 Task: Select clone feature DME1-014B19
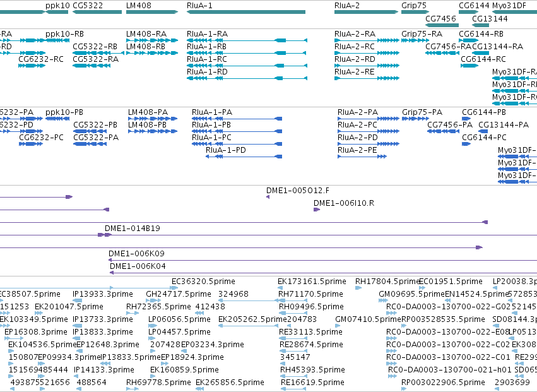133,229
